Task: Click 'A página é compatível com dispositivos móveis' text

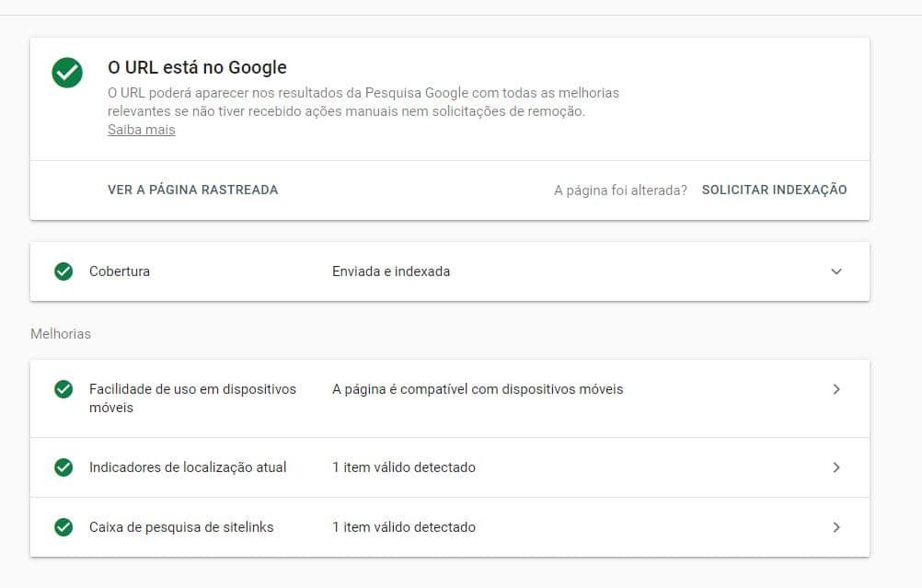Action: [x=478, y=389]
